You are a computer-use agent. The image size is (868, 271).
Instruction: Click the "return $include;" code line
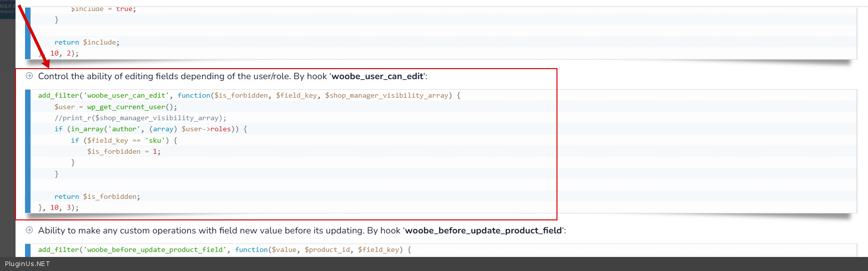point(87,42)
